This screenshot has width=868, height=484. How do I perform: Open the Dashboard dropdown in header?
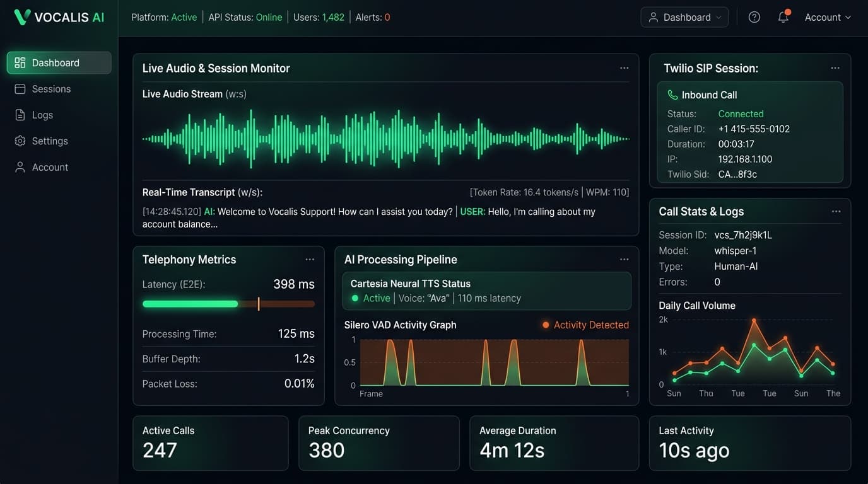pos(684,17)
